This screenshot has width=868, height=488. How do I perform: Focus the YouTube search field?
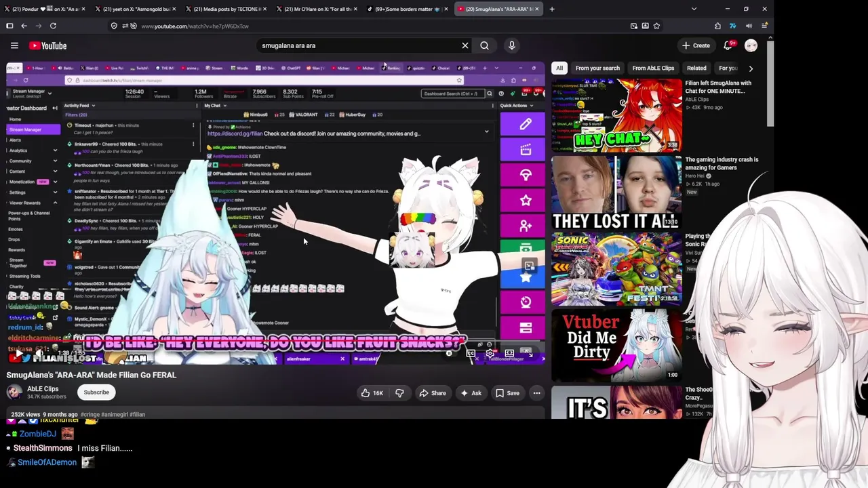359,45
